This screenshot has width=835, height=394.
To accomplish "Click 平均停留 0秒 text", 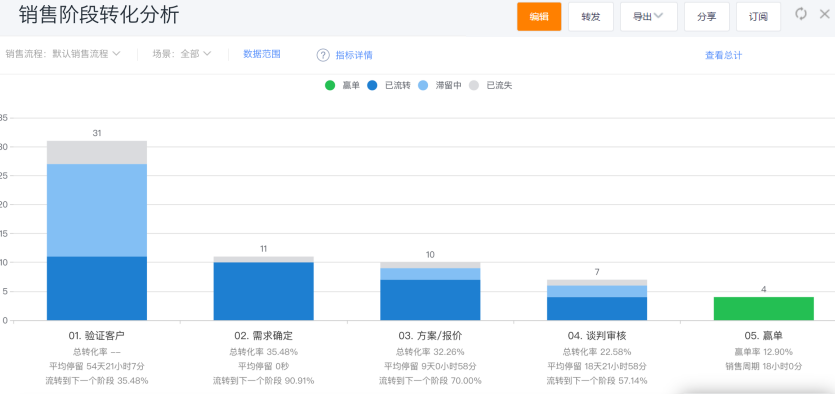I will pos(264,366).
